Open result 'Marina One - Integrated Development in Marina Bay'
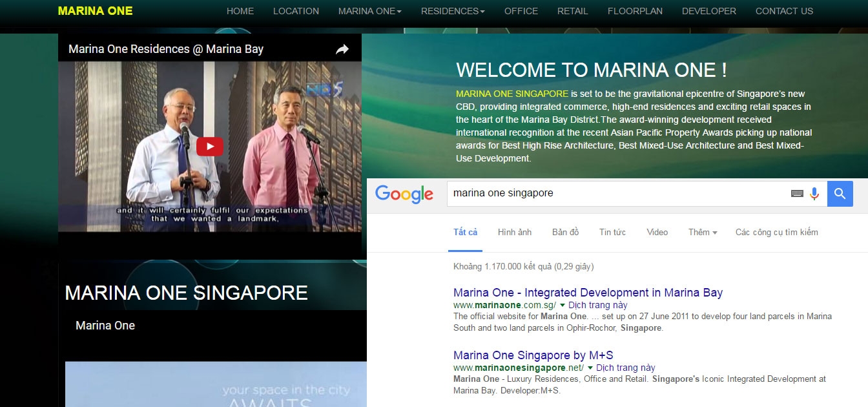Image resolution: width=868 pixels, height=407 pixels. (x=588, y=293)
